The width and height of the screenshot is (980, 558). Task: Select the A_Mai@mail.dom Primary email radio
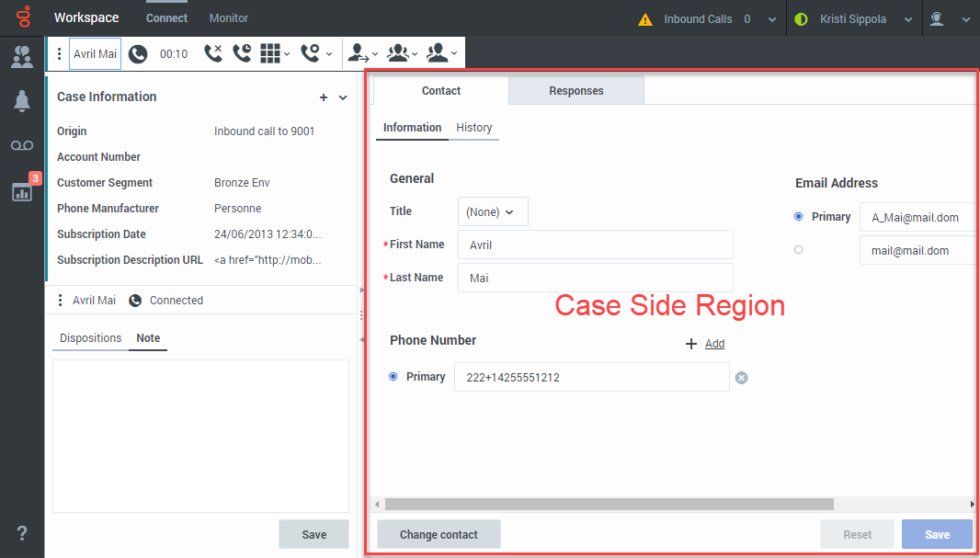(x=798, y=217)
